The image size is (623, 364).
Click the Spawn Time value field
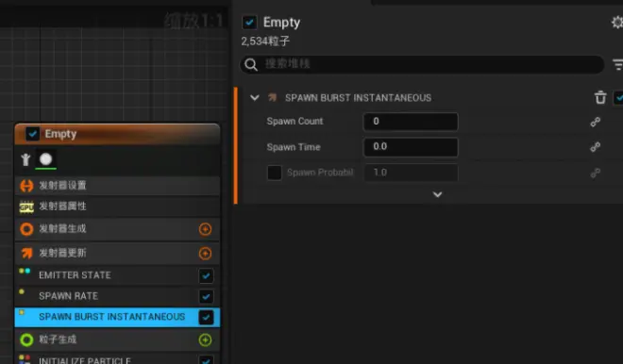click(411, 147)
